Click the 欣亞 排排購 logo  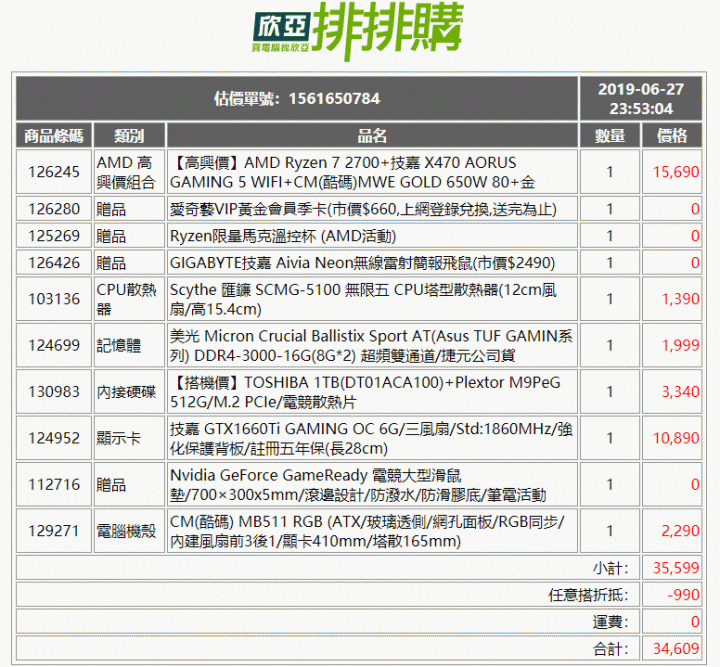coord(357,30)
